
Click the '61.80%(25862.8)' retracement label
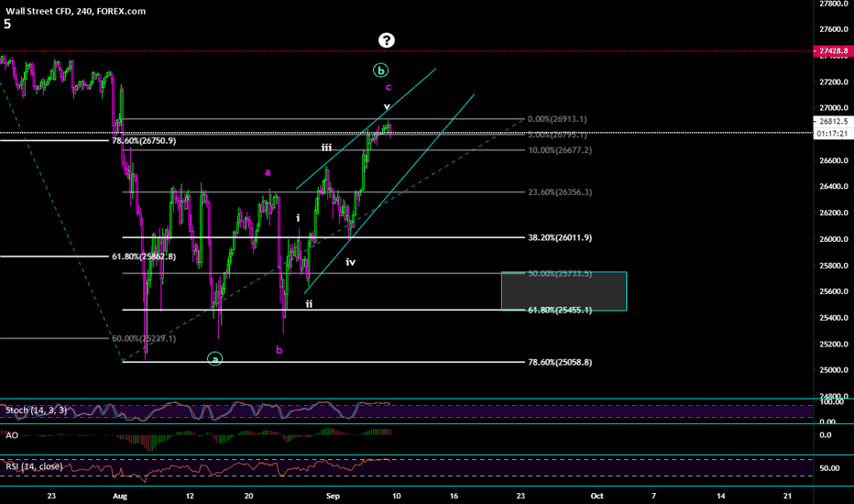point(144,256)
